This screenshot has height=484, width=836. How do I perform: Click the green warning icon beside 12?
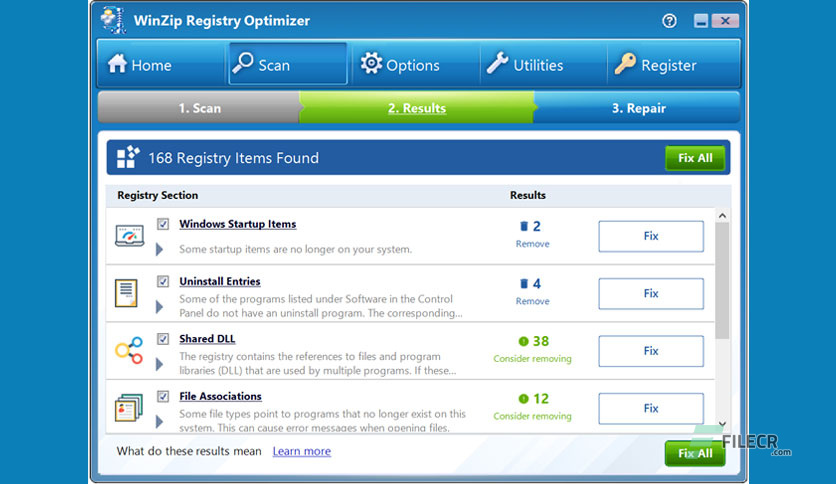[x=523, y=399]
